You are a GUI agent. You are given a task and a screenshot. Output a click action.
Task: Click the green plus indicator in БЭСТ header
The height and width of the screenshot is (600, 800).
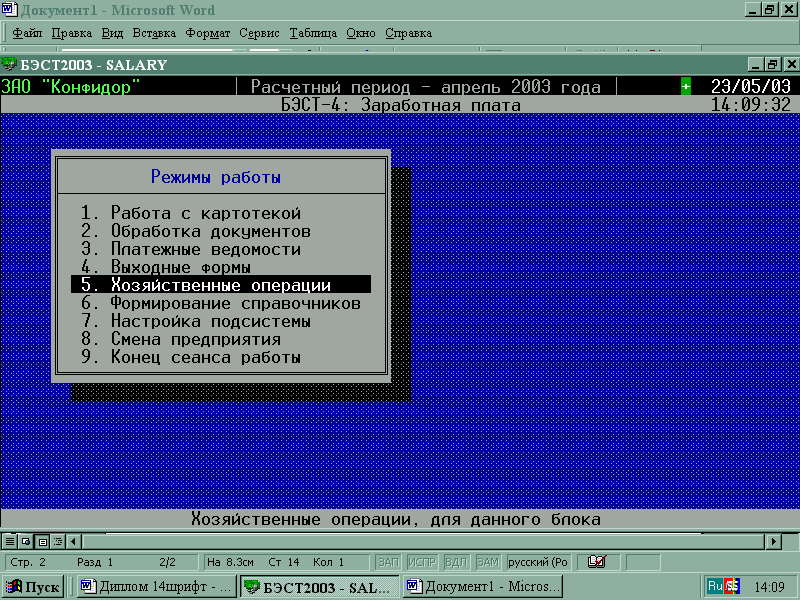click(686, 87)
